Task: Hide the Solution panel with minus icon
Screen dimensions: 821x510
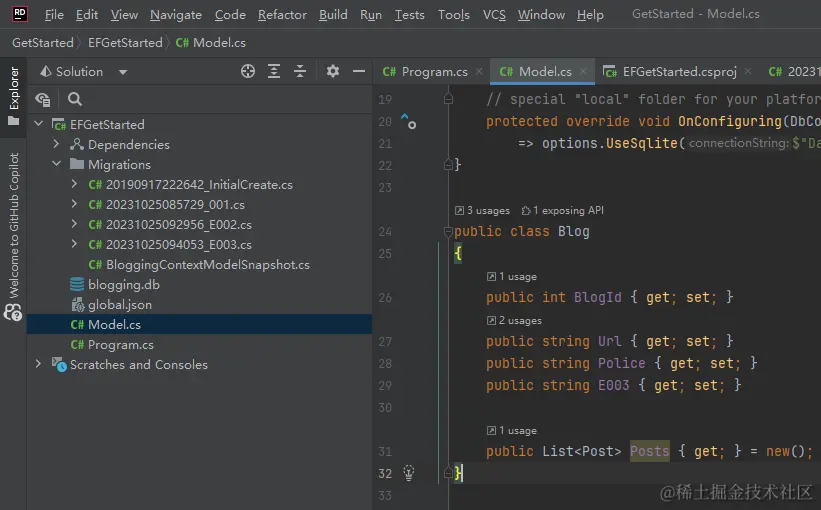Action: 359,71
